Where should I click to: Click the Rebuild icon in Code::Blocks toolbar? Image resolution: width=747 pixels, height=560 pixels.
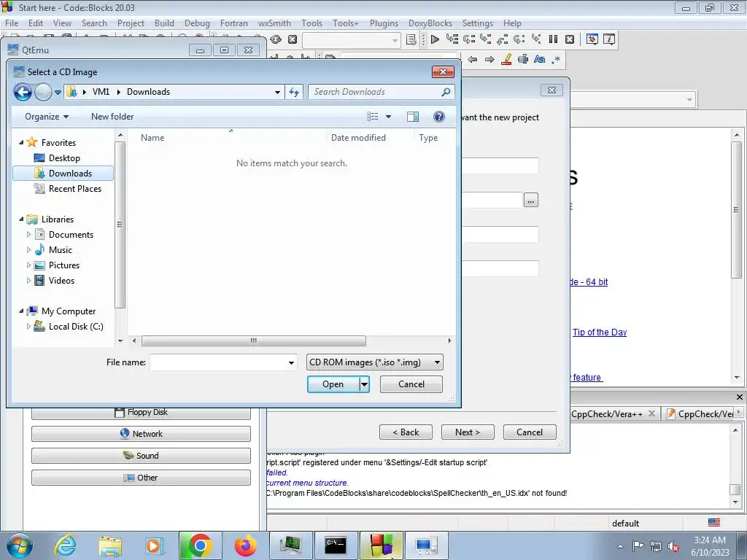tap(276, 39)
